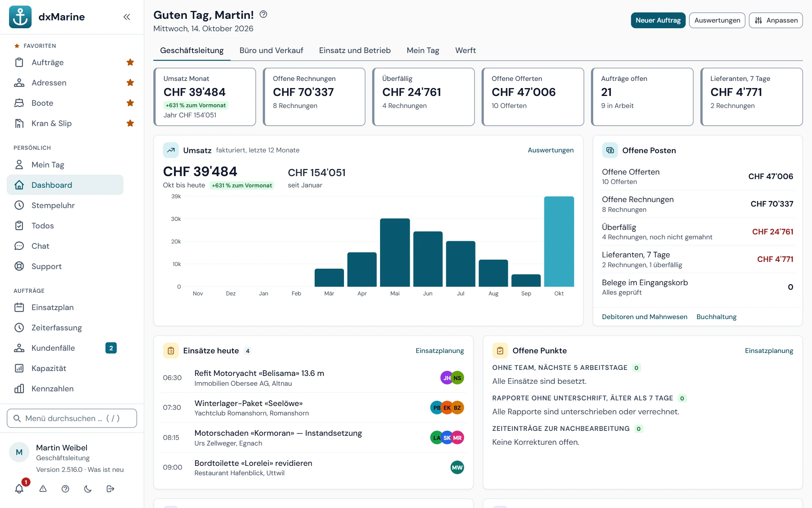Open Chat in sidebar
The height and width of the screenshot is (508, 812).
click(x=65, y=246)
